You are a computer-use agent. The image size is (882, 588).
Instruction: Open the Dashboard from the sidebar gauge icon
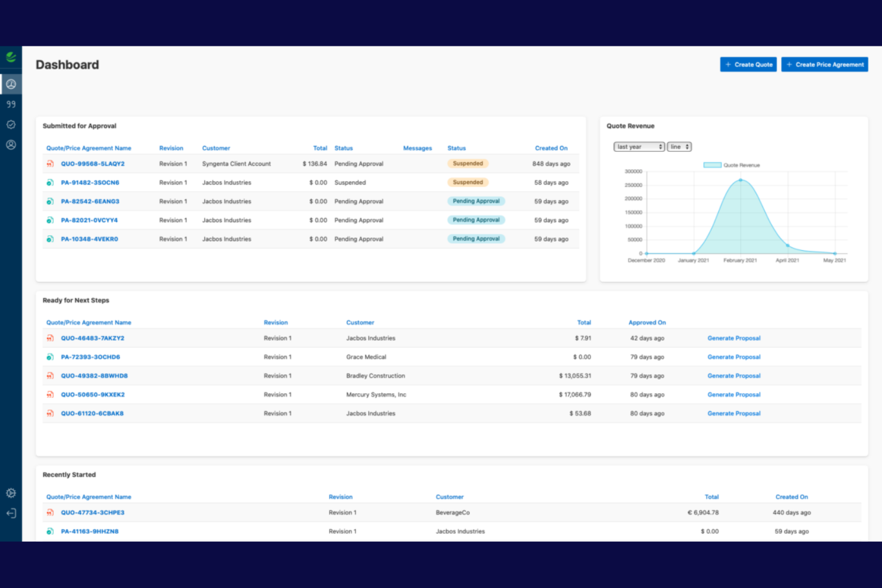tap(11, 84)
